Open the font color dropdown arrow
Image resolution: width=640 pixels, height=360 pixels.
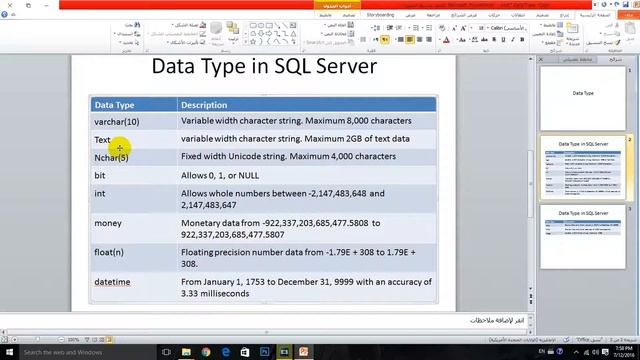coord(440,40)
